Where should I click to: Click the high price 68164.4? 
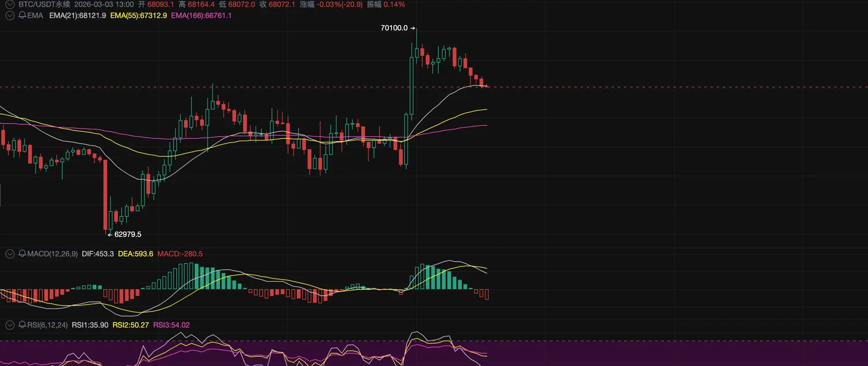[x=201, y=4]
